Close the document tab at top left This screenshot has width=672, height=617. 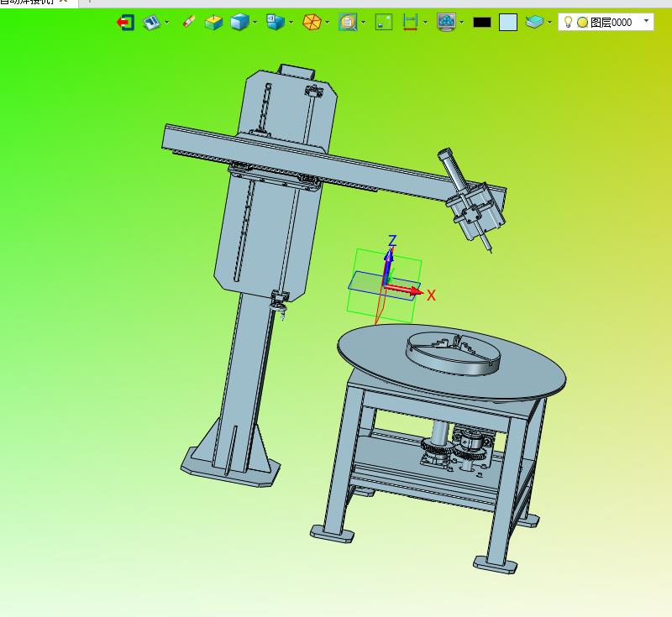[x=64, y=2]
